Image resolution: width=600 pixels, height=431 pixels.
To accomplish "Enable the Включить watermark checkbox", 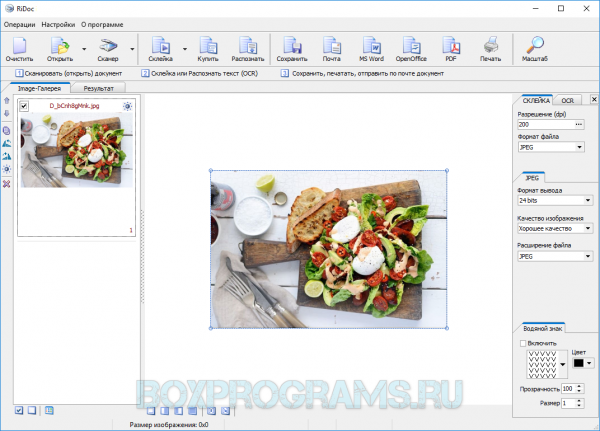I will click(x=523, y=343).
